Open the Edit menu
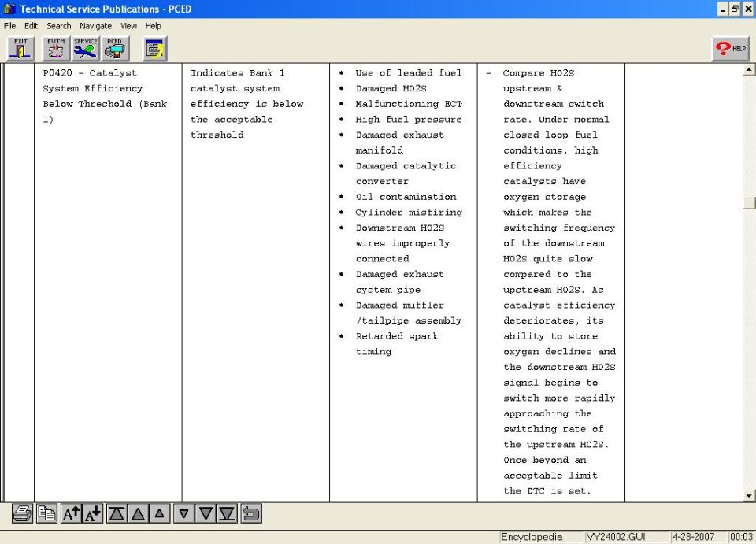This screenshot has height=544, width=756. [x=31, y=26]
